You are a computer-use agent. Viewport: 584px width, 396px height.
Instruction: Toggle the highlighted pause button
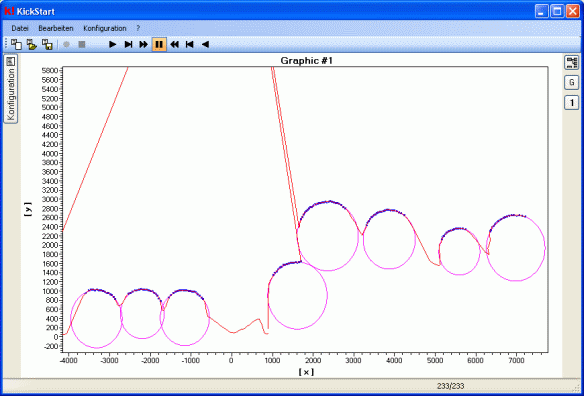[x=159, y=45]
